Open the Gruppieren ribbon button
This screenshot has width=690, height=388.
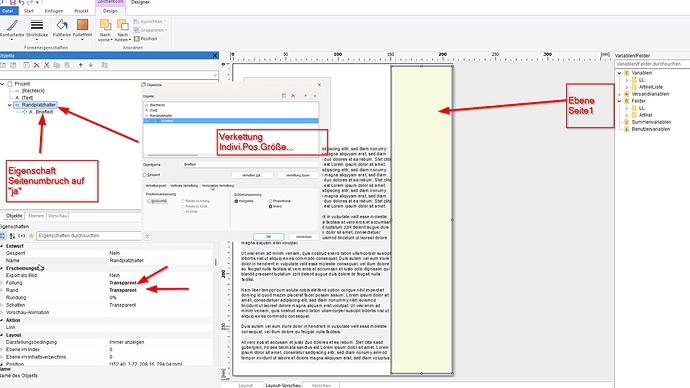[150, 30]
